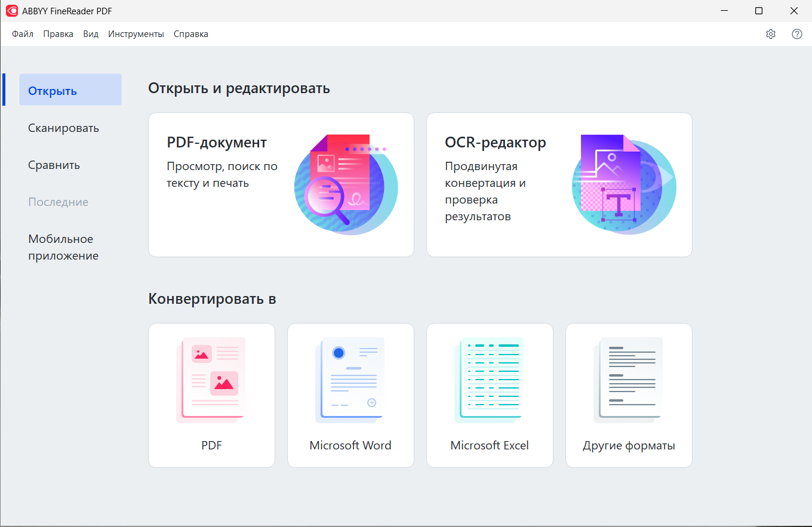Click the blue Microsoft Word document icon
This screenshot has width=812, height=527.
pos(350,380)
